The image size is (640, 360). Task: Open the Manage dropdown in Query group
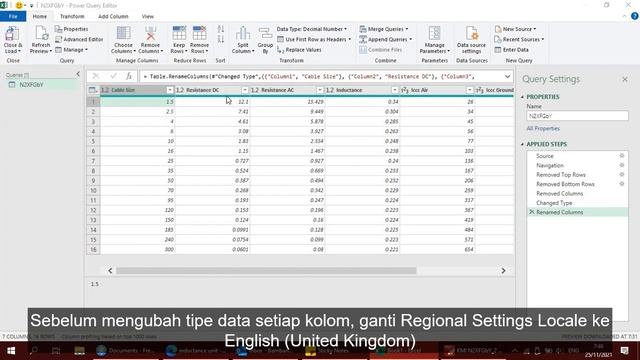[x=71, y=50]
